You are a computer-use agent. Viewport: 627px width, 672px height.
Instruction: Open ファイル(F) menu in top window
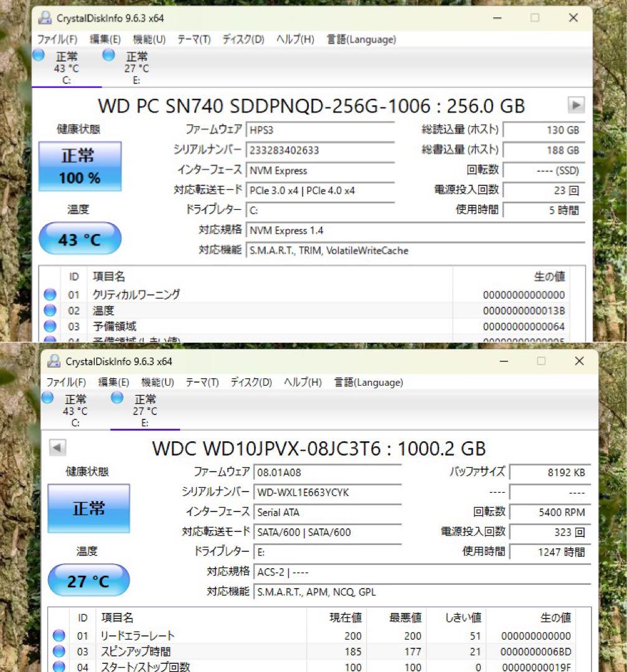pos(57,39)
